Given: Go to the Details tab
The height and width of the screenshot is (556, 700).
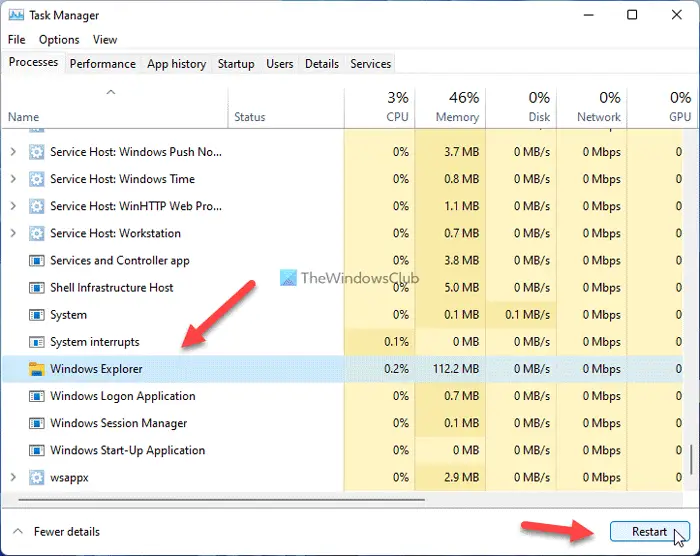Looking at the screenshot, I should click(322, 64).
